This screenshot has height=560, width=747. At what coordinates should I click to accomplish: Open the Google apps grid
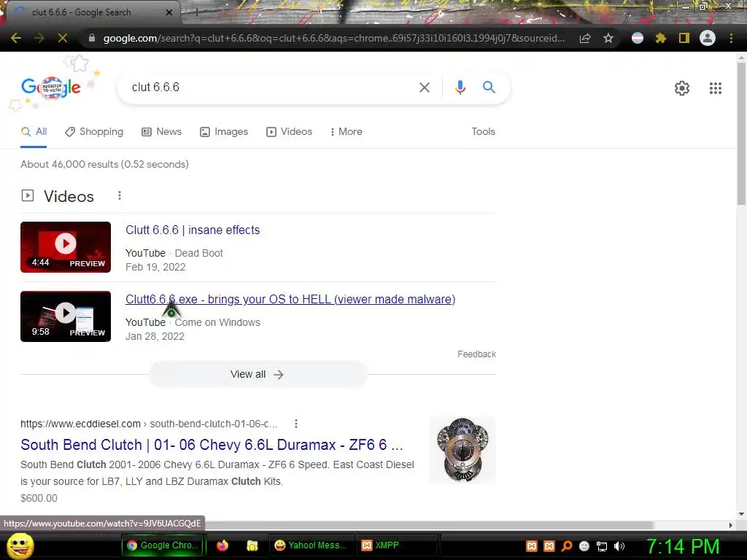tap(716, 88)
